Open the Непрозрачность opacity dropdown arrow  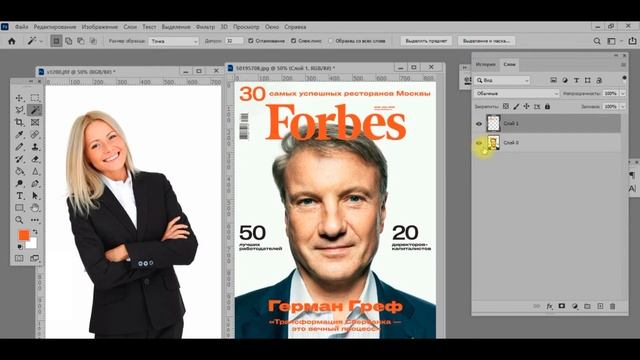(x=623, y=93)
